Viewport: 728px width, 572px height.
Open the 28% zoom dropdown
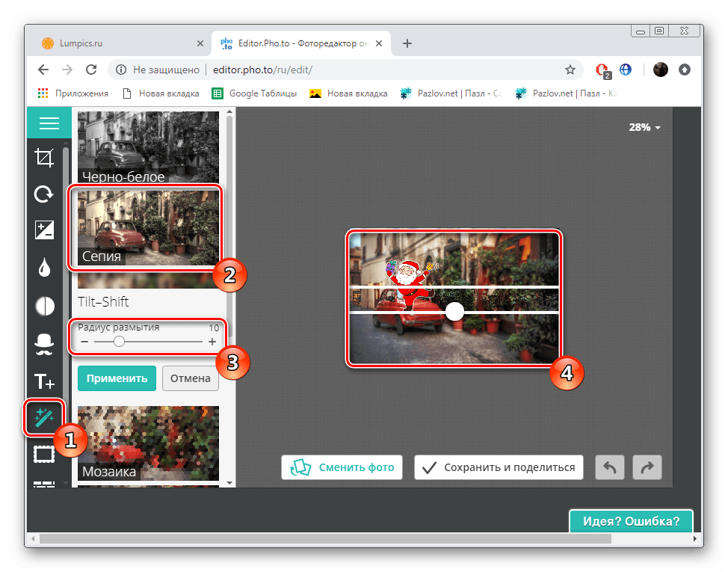[x=644, y=127]
